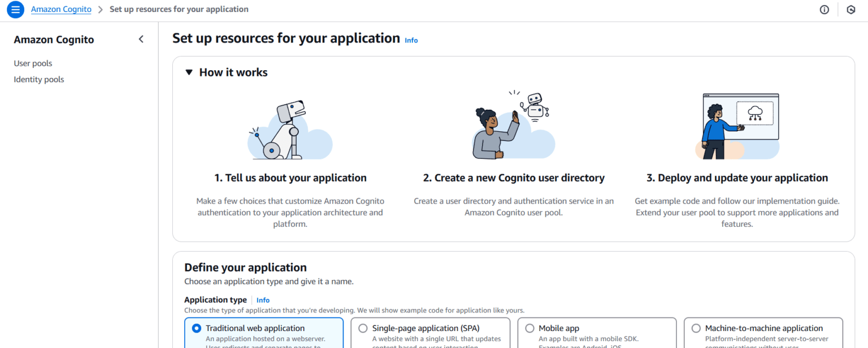Open the hamburger navigation menu
This screenshot has width=868, height=348.
click(15, 9)
